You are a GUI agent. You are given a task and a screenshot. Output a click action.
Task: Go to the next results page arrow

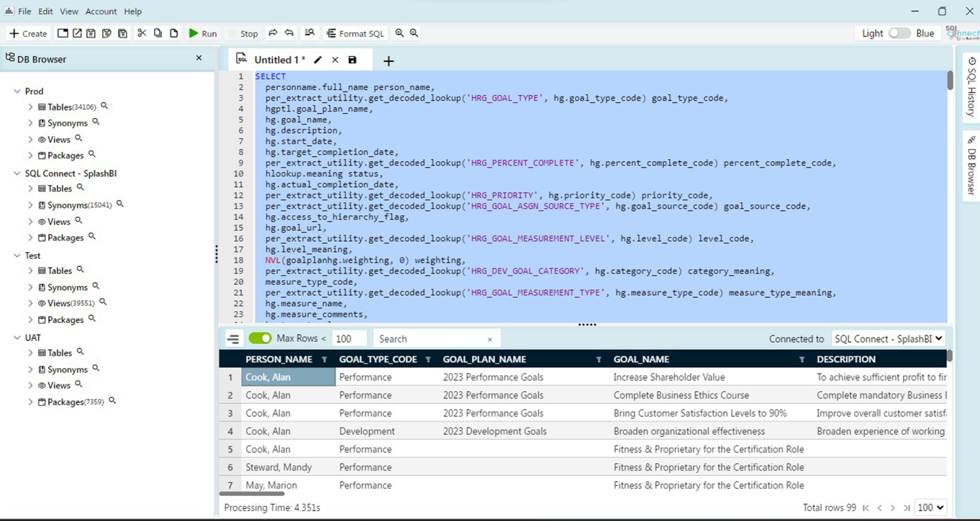[893, 508]
